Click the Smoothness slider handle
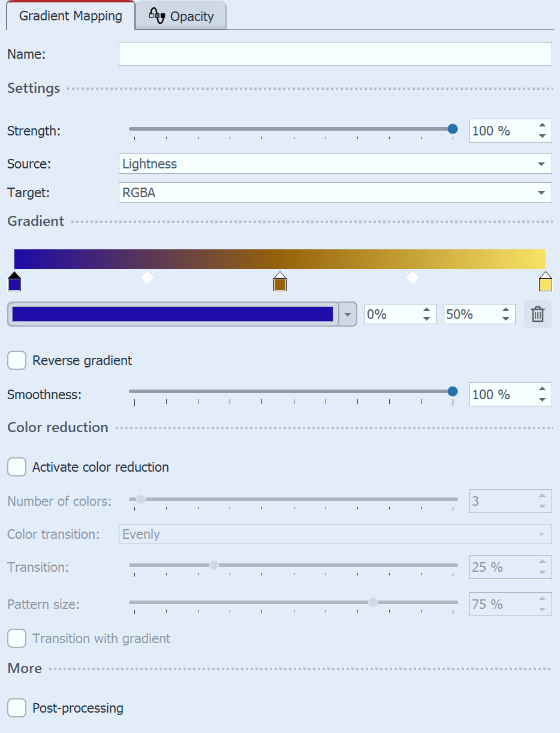The height and width of the screenshot is (733, 560). pos(452,391)
